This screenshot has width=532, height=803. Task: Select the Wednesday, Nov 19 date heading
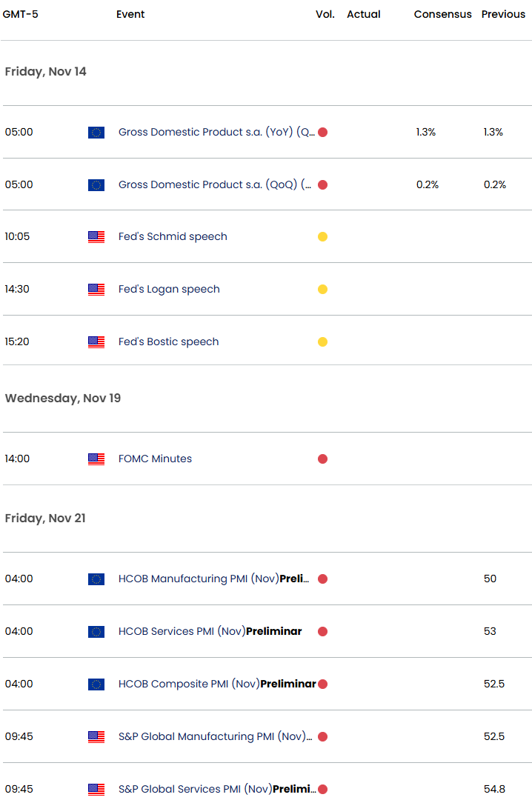[63, 399]
